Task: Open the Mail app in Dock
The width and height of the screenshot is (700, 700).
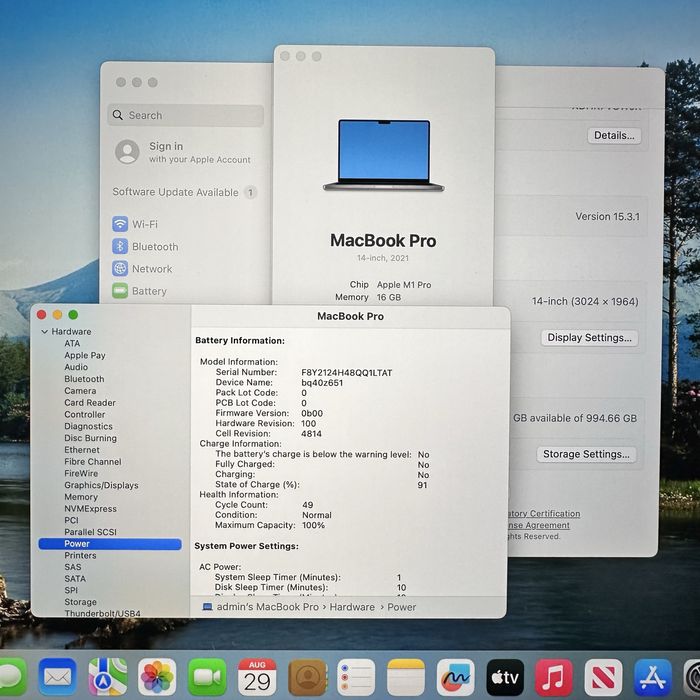Action: (57, 677)
